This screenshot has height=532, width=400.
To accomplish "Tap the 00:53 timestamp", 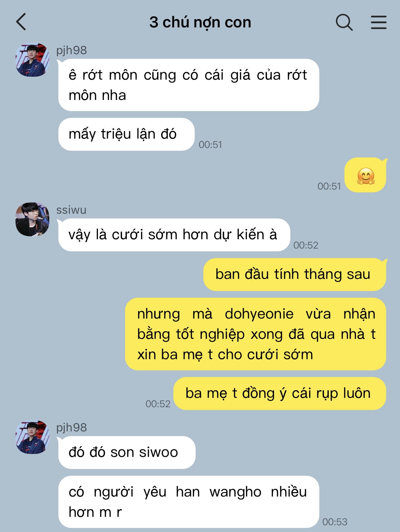I will coord(335,522).
